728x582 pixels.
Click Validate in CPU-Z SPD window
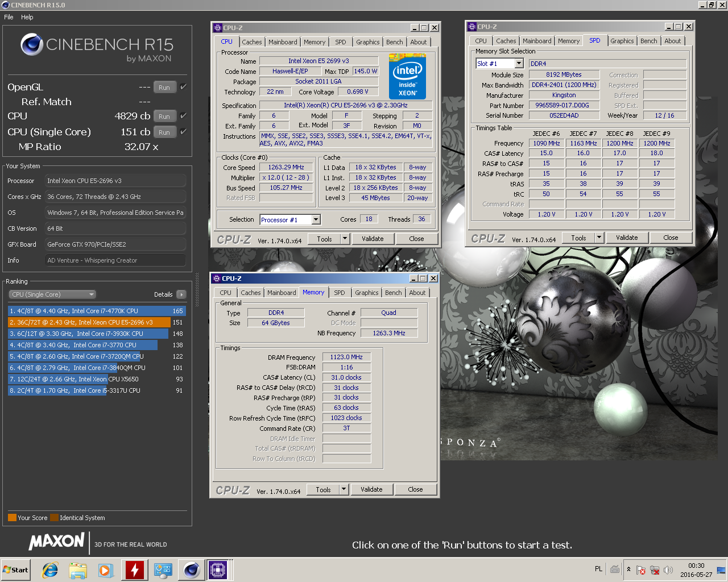[627, 238]
